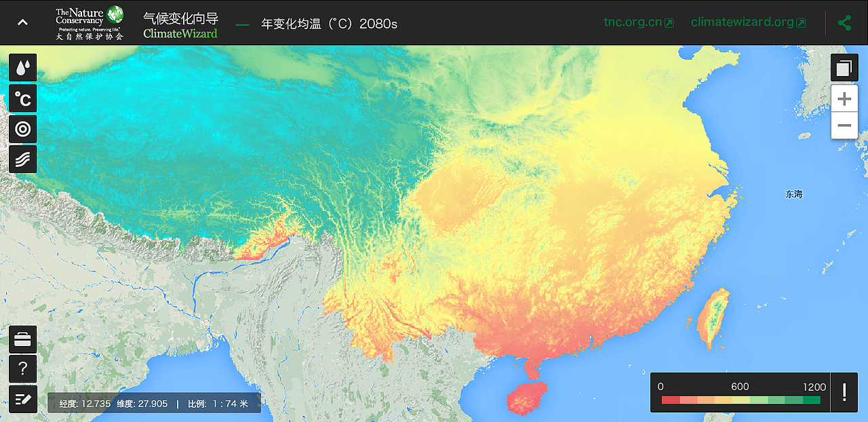868x422 pixels.
Task: Click the legend exclamation info button
Action: click(844, 392)
